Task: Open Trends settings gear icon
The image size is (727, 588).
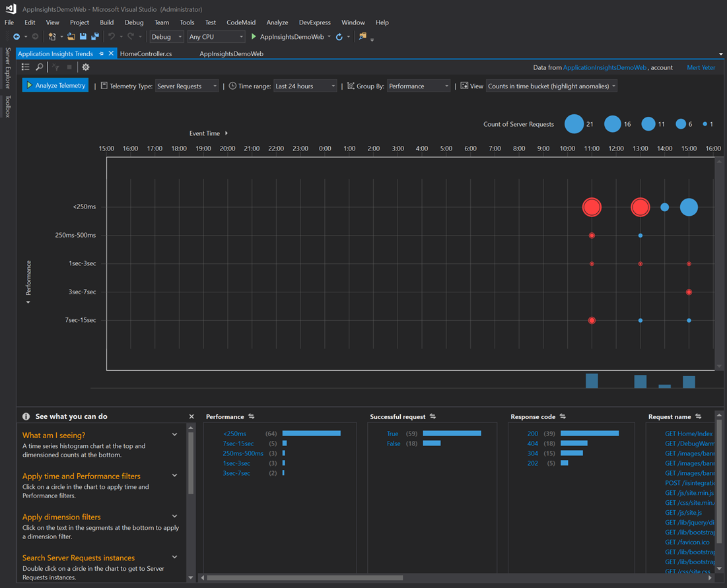Action: point(86,67)
